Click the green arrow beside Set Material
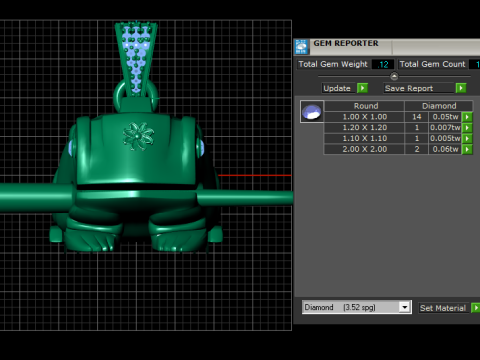480x360 pixels. pyautogui.click(x=476, y=308)
